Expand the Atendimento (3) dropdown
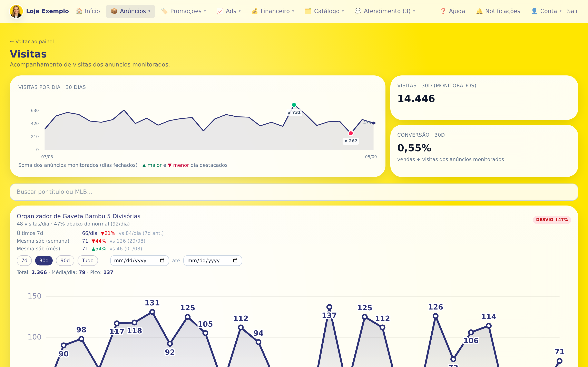588x367 pixels. click(385, 11)
